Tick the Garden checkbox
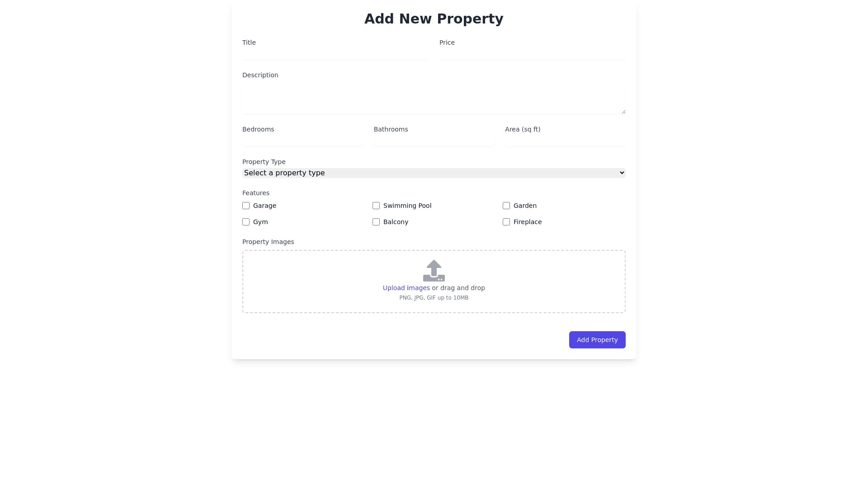 [506, 206]
